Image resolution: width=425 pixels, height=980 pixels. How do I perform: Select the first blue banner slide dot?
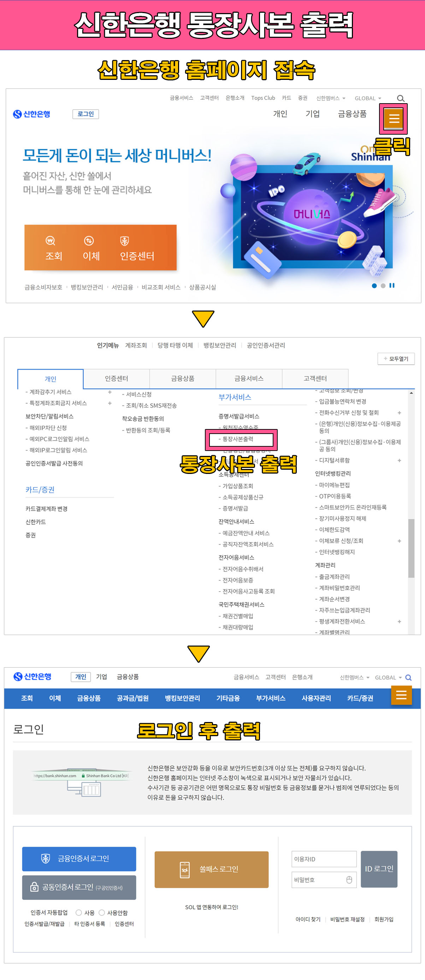pyautogui.click(x=374, y=286)
